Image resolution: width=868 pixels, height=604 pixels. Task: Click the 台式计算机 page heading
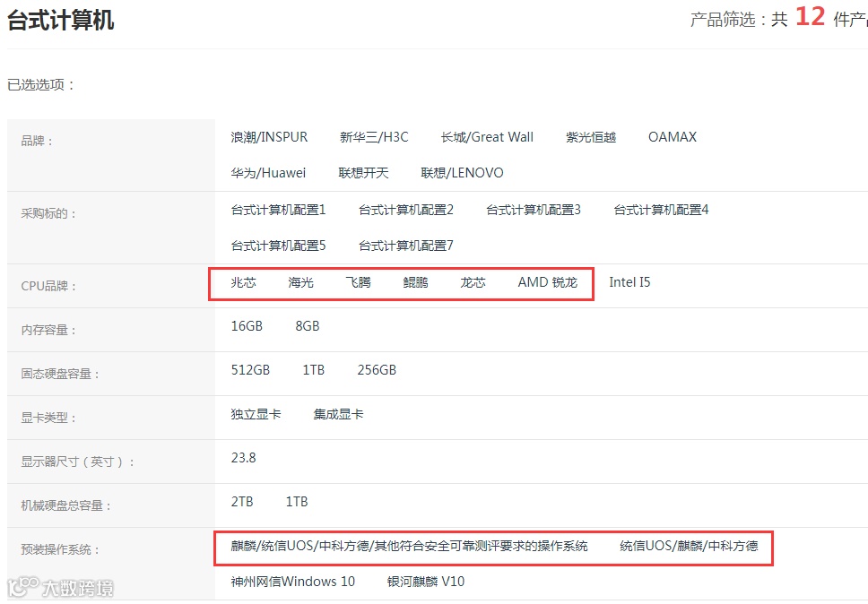[x=61, y=21]
